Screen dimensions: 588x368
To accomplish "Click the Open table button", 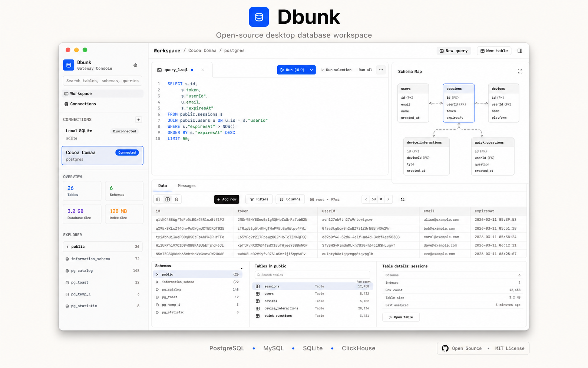I will (x=401, y=317).
